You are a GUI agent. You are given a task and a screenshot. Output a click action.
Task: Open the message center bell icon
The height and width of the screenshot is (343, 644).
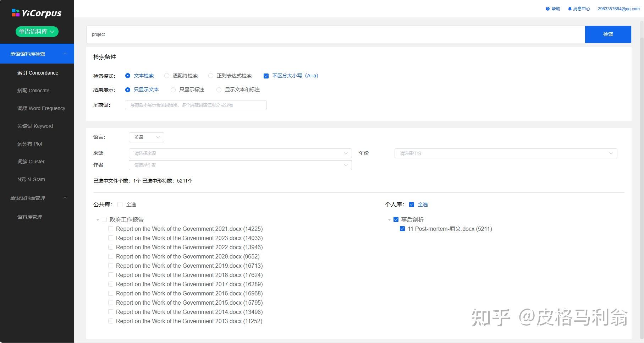pyautogui.click(x=570, y=9)
